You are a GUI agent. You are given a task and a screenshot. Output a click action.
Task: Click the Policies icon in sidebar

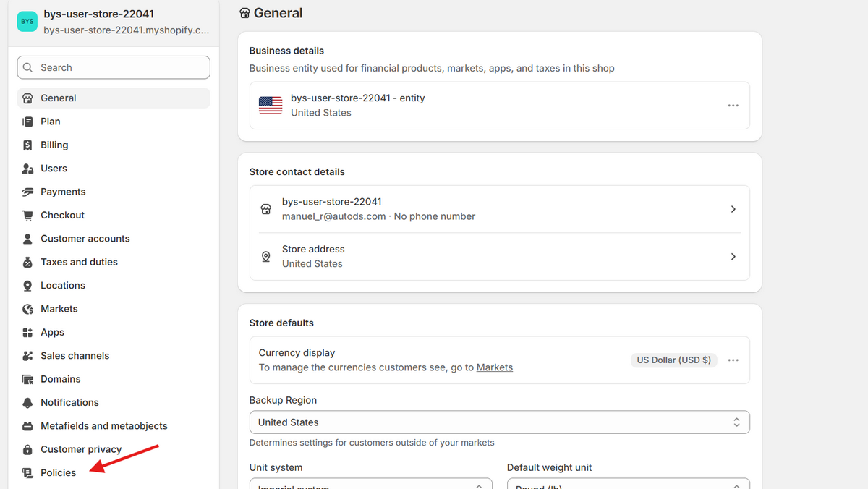(27, 473)
